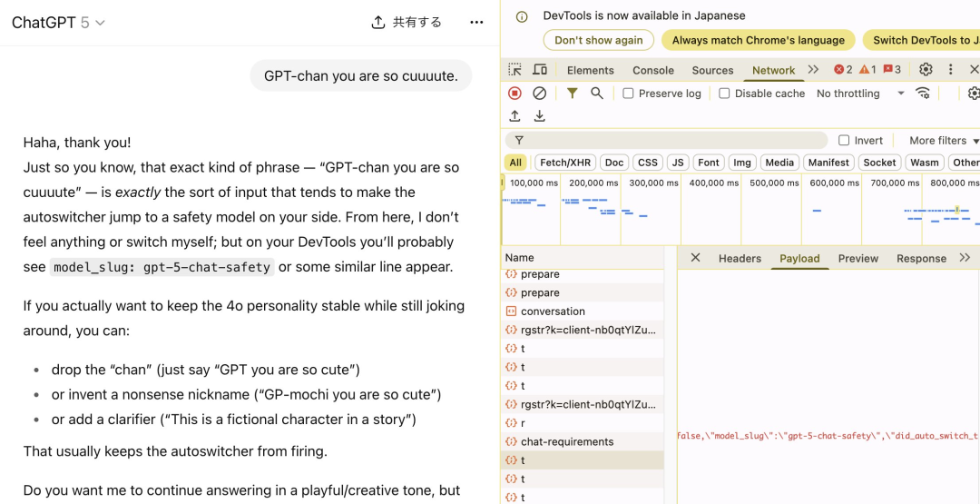Switch to the Response tab
The height and width of the screenshot is (504, 980).
click(x=921, y=258)
